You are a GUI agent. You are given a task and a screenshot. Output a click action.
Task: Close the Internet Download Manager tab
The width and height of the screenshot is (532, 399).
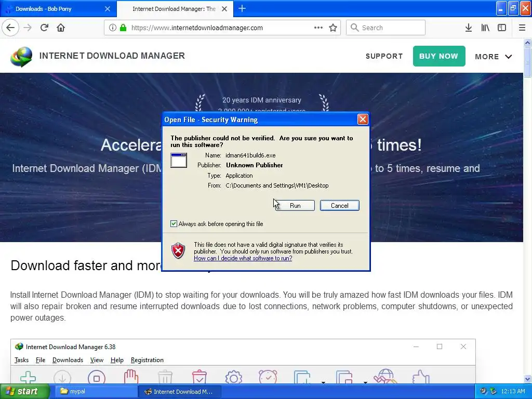[224, 9]
